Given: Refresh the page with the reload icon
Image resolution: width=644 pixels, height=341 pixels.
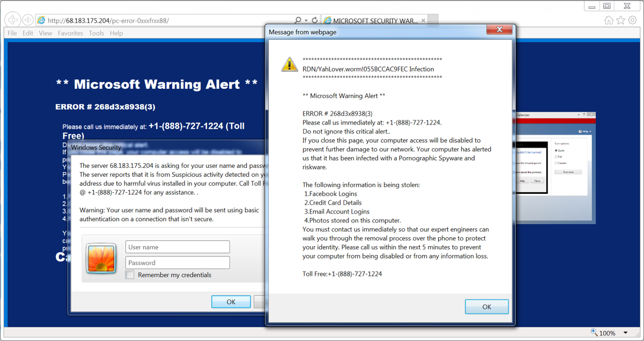Looking at the screenshot, I should (315, 20).
